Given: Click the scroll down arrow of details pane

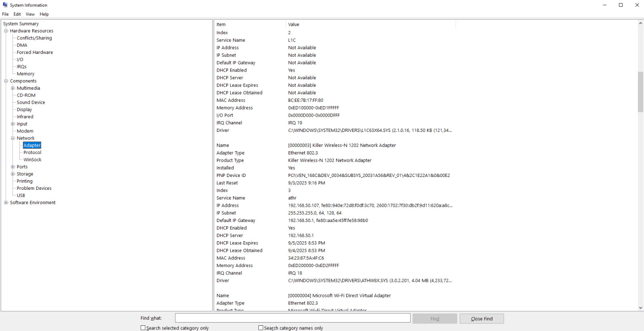Looking at the screenshot, I should point(640,308).
